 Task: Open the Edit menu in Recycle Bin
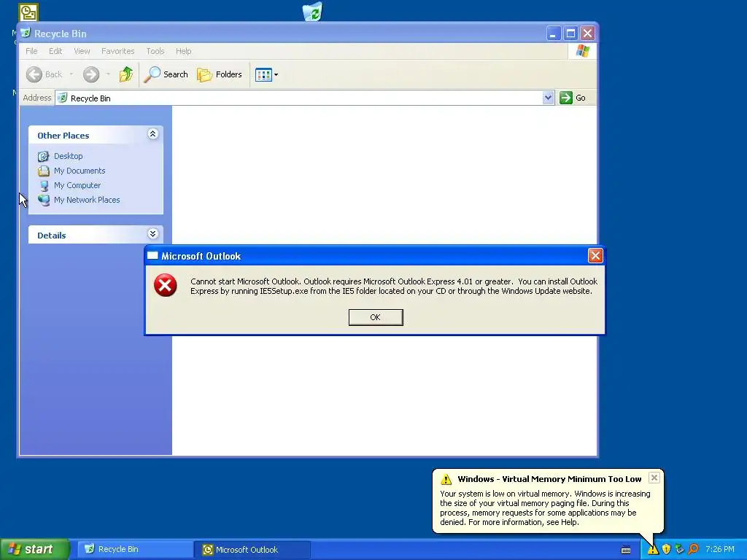(x=55, y=51)
